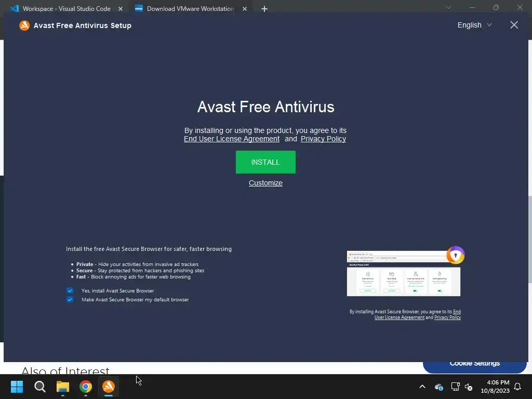Click the Avast logo in setup header
Screen dimensions: 532x399
coord(24,25)
